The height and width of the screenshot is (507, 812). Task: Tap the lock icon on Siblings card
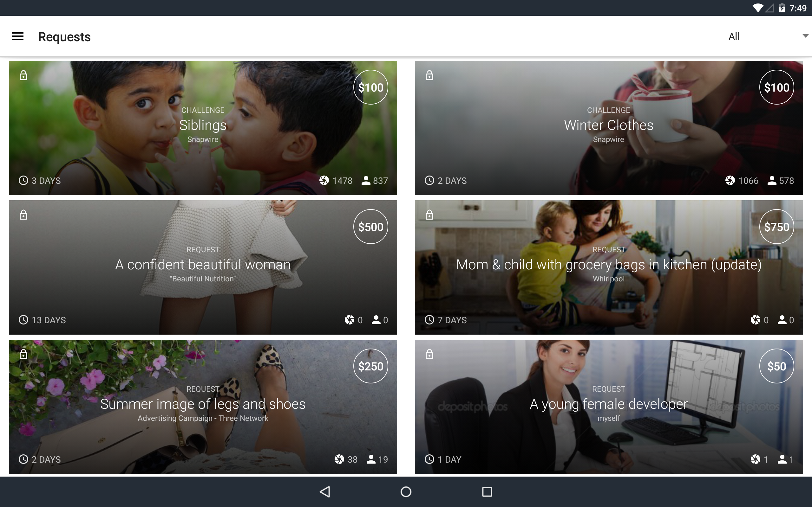[x=23, y=75]
